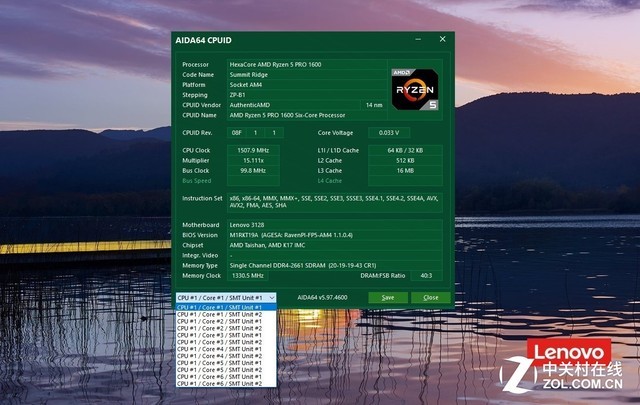Image resolution: width=640 pixels, height=405 pixels.
Task: Click the 08F CPUID revision field
Action: [x=236, y=133]
